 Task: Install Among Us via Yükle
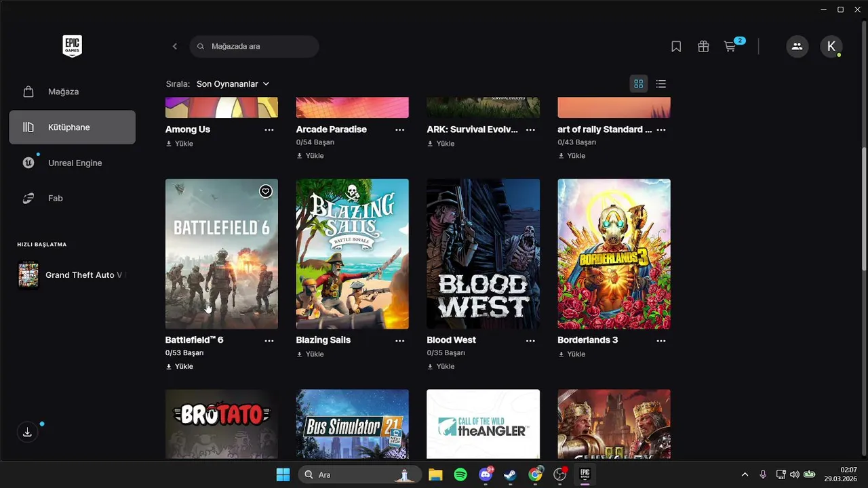pyautogui.click(x=180, y=144)
